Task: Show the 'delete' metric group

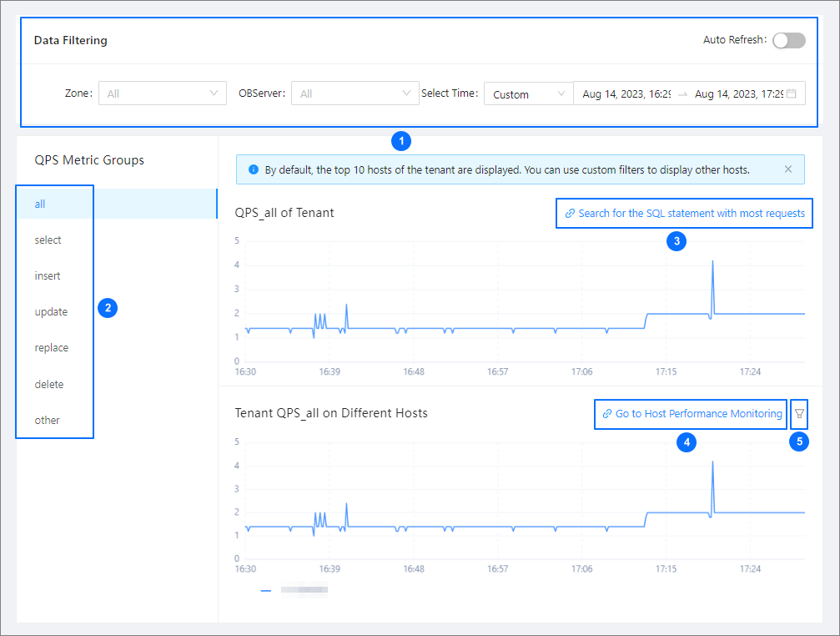Action: (x=49, y=384)
